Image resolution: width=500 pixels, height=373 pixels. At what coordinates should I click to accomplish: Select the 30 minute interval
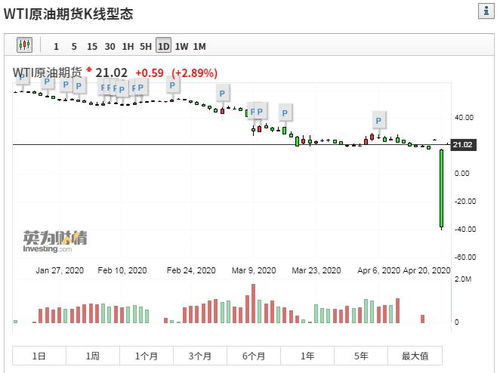(110, 46)
